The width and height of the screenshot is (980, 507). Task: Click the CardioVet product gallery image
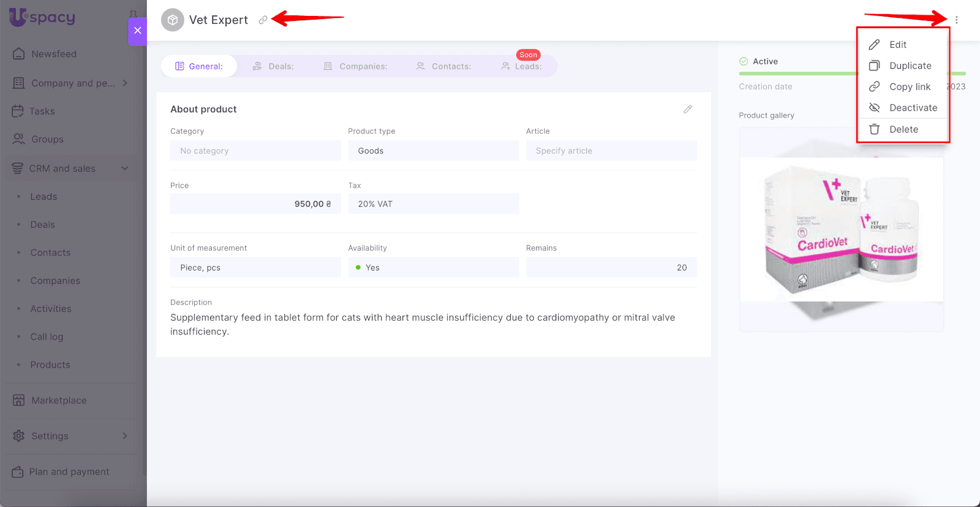click(841, 230)
